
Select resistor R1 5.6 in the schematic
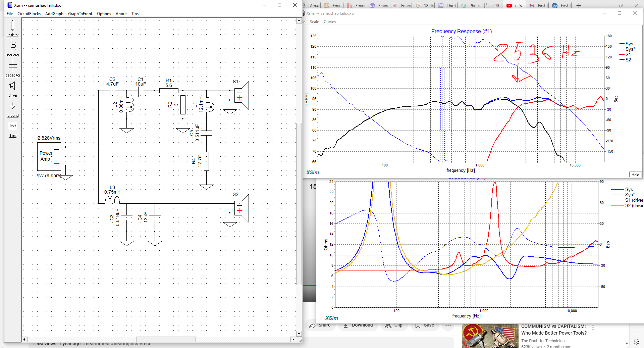pos(169,90)
